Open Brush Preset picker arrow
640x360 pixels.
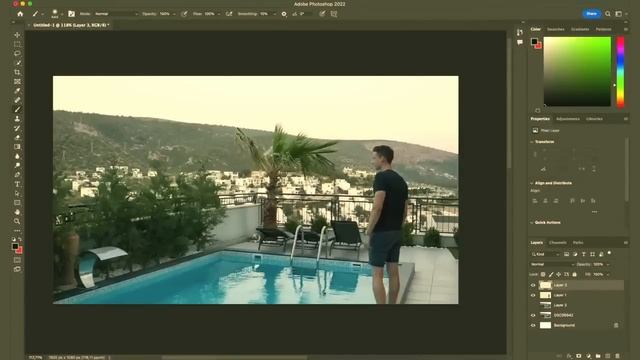pos(62,14)
